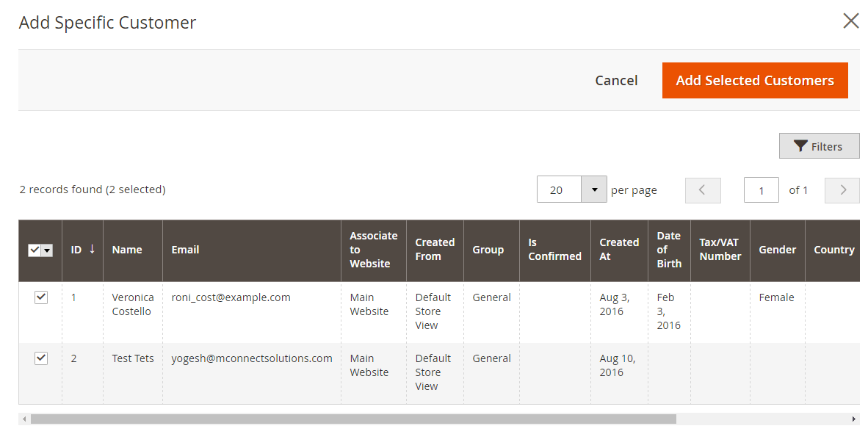The height and width of the screenshot is (437, 868).
Task: Uncheck the Veronica Costello row checkbox
Action: click(x=41, y=297)
